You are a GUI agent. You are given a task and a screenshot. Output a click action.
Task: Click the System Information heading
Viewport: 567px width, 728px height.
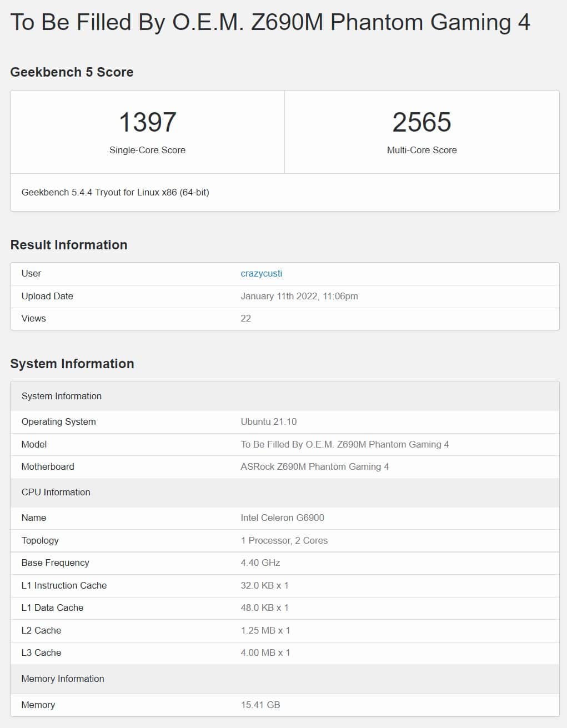[x=72, y=364]
